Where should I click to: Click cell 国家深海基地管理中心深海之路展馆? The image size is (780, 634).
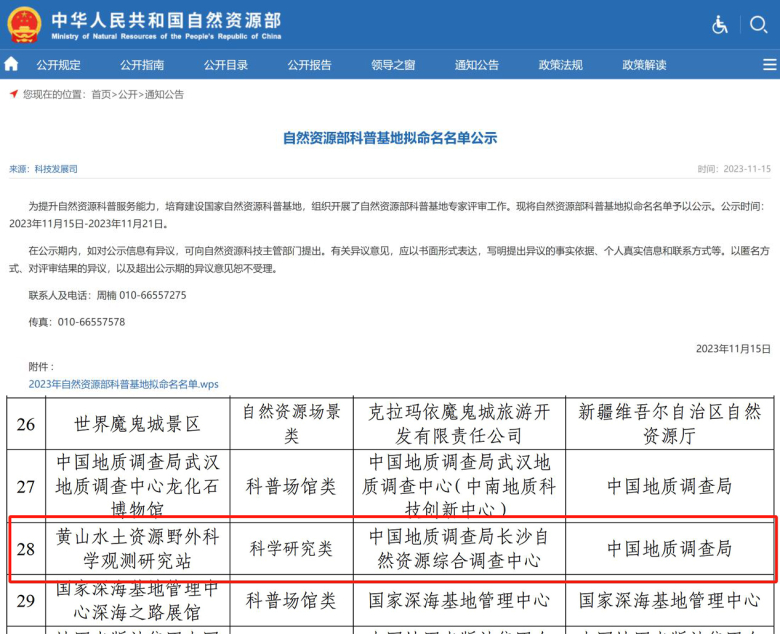click(x=137, y=602)
